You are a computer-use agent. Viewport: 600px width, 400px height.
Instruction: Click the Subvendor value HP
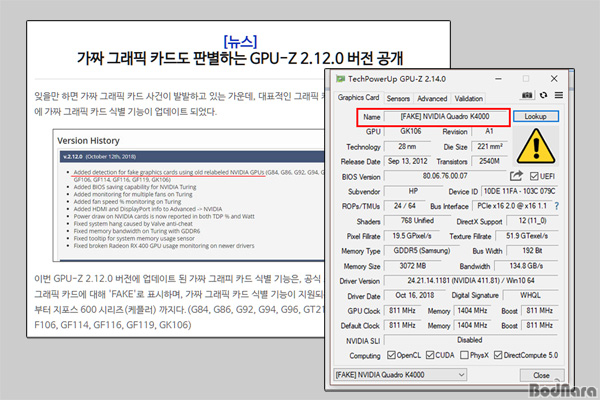[413, 191]
